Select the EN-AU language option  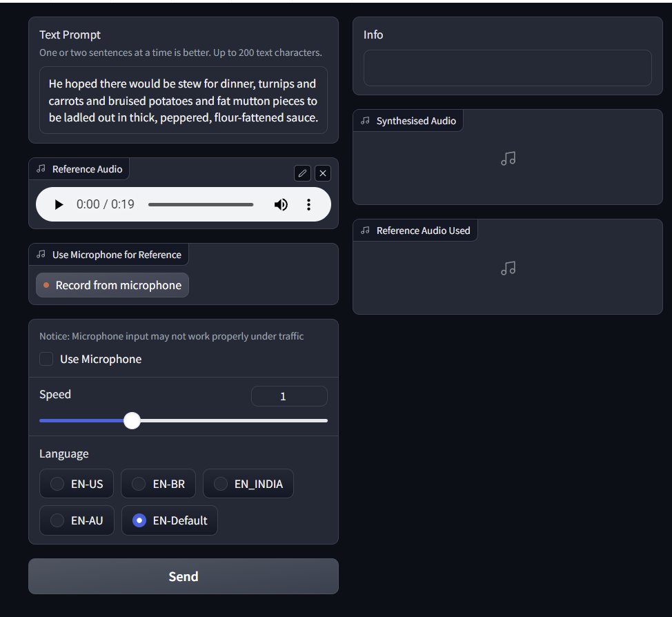pyautogui.click(x=77, y=520)
